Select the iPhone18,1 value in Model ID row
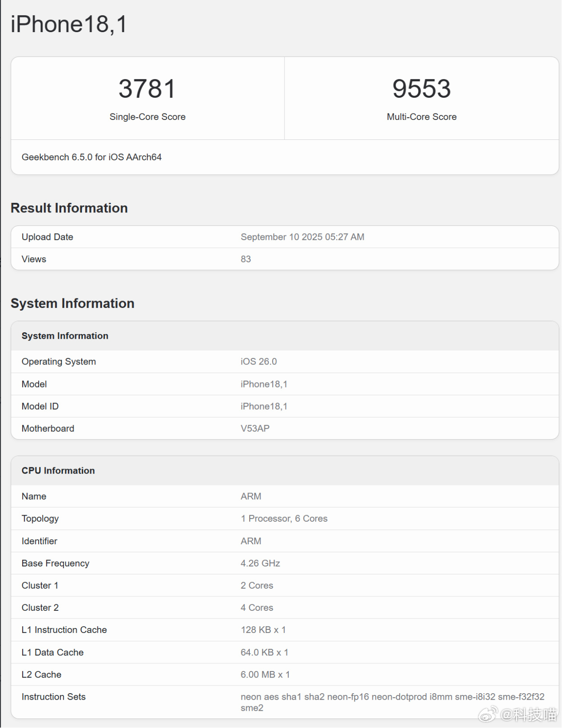This screenshot has height=728, width=562. [264, 407]
